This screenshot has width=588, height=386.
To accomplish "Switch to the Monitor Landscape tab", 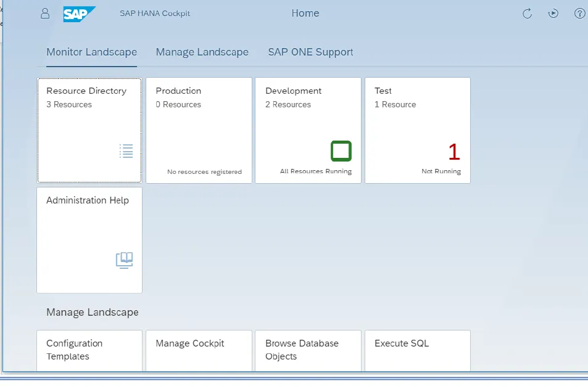I will (x=91, y=52).
